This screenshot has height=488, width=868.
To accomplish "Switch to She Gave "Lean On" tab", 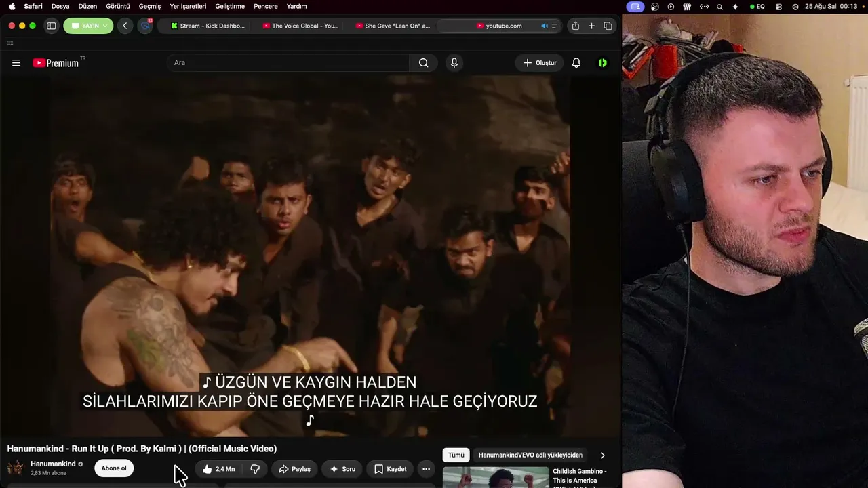I will [x=393, y=26].
